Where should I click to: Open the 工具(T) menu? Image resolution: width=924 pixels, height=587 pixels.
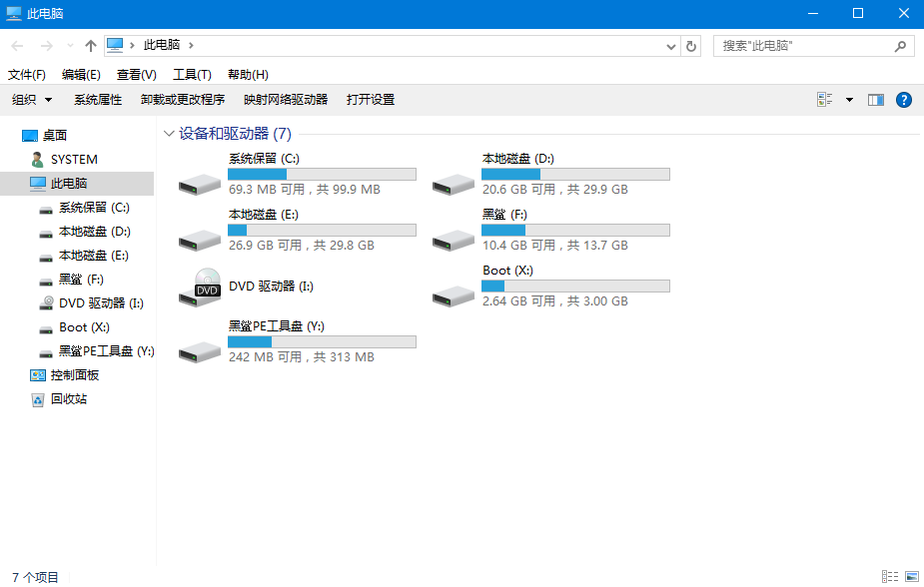(193, 74)
